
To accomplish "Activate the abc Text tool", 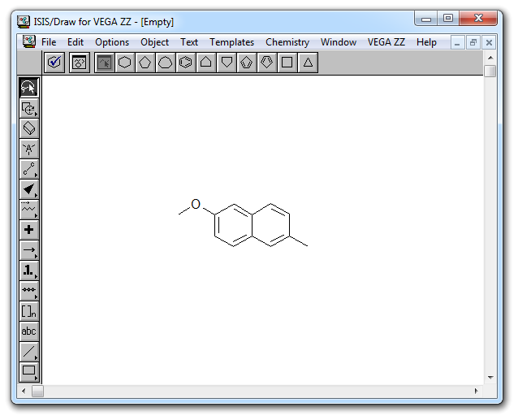I will coord(28,331).
